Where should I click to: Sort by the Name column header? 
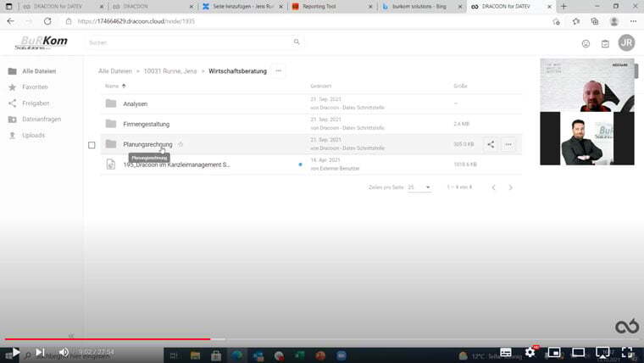(112, 86)
